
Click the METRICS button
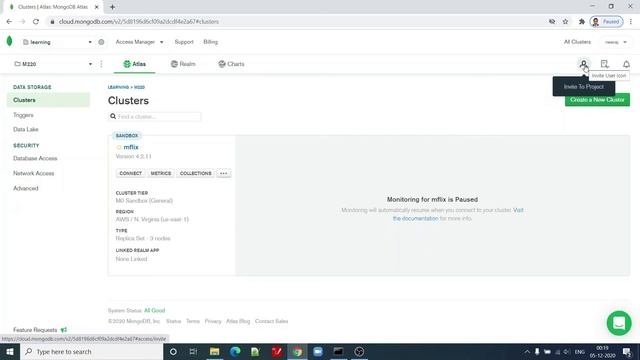(161, 173)
